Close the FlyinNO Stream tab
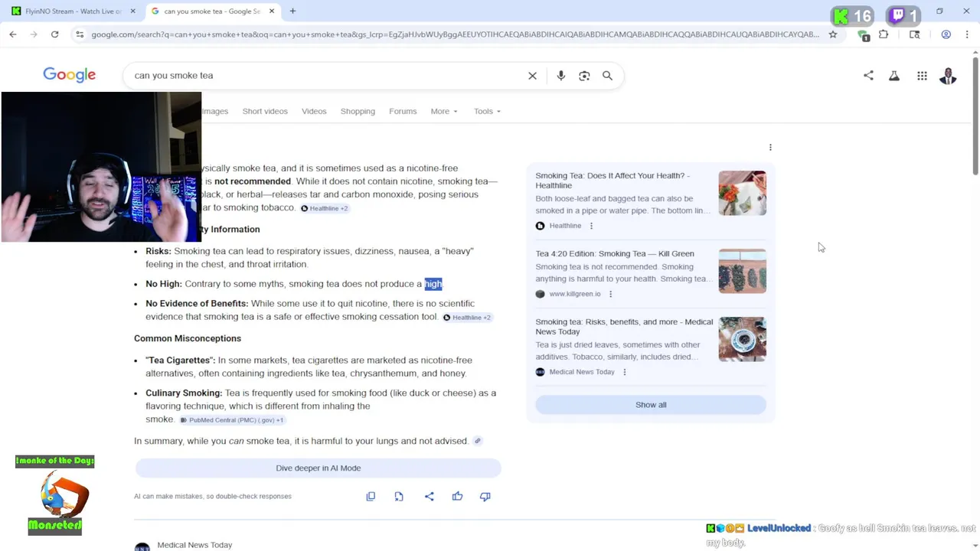The image size is (980, 551). point(132,11)
